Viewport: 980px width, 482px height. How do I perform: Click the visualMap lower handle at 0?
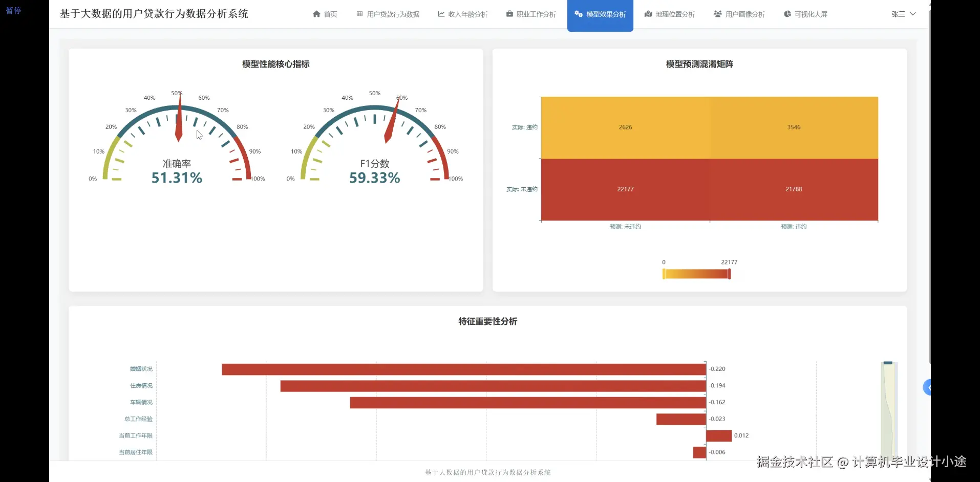click(664, 274)
